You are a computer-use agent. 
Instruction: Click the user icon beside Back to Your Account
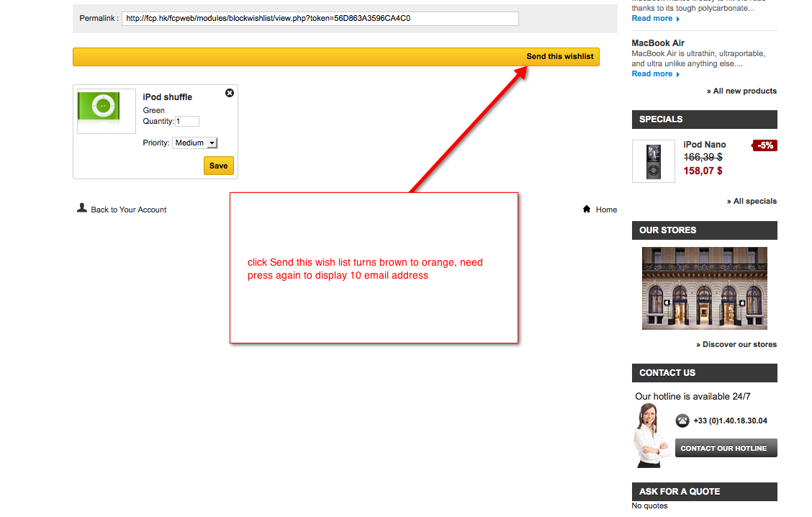coord(82,207)
